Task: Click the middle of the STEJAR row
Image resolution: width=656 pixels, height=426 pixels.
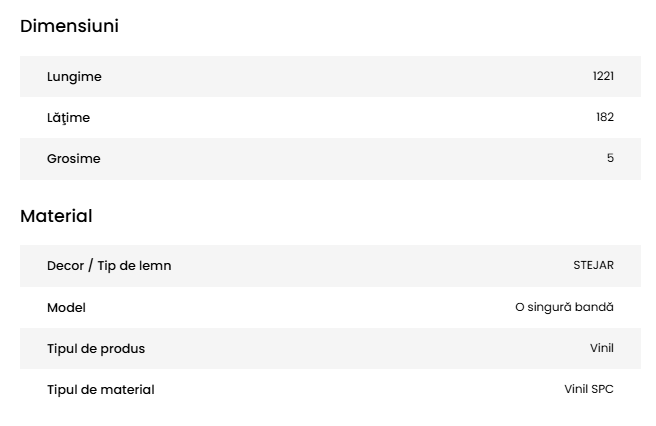Action: (x=330, y=266)
